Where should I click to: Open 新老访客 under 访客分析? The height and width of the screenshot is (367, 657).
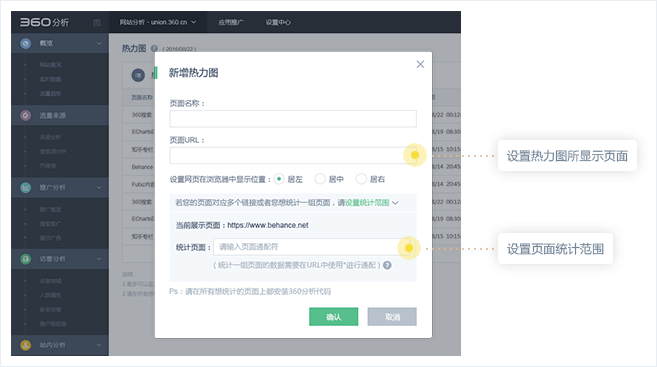point(50,309)
